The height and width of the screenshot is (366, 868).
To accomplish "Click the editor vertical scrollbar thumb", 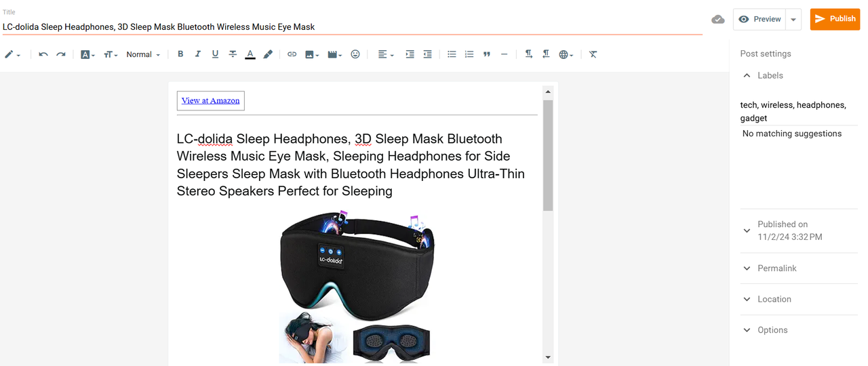I will click(x=548, y=155).
